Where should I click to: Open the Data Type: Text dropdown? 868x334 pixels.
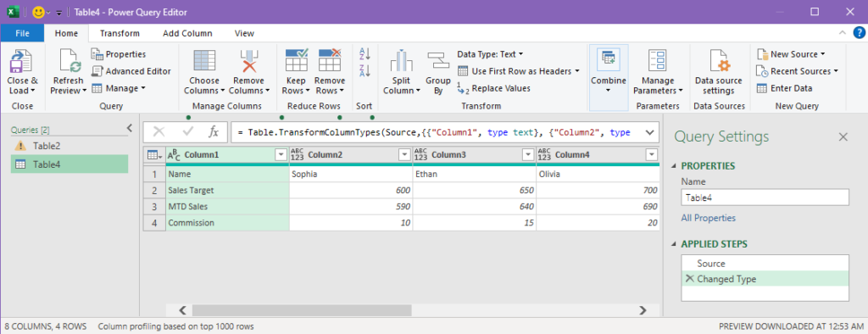pyautogui.click(x=491, y=54)
